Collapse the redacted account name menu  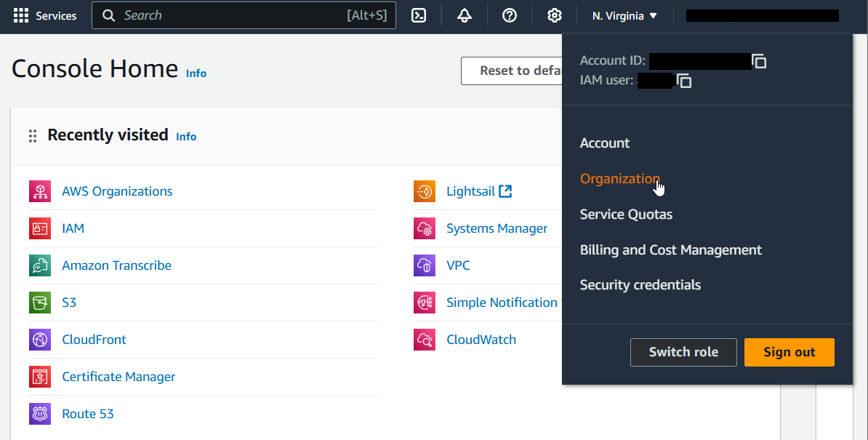coord(763,15)
